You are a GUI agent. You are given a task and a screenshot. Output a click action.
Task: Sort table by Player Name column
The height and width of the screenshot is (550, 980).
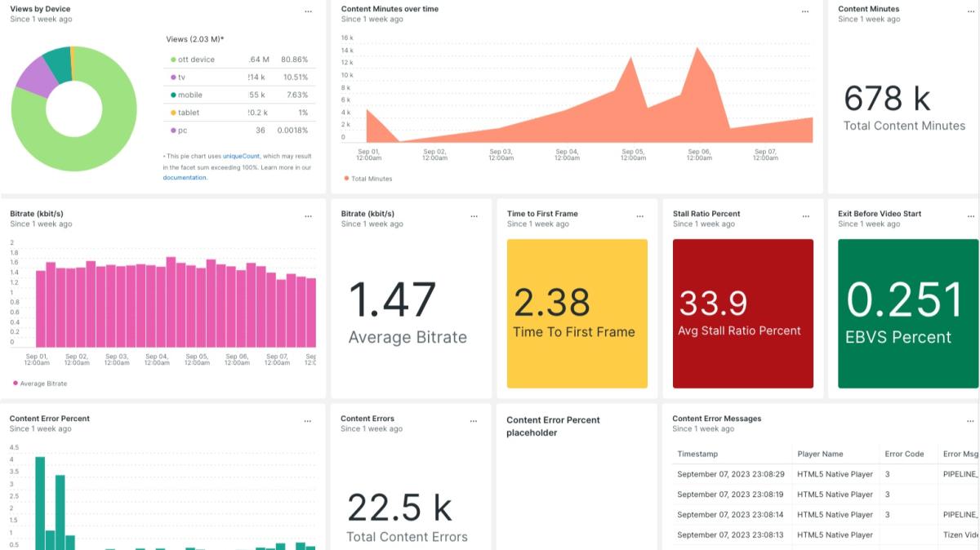click(820, 454)
